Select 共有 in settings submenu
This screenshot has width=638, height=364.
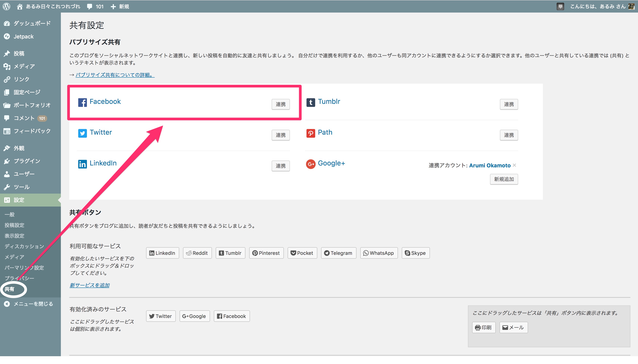click(x=10, y=289)
